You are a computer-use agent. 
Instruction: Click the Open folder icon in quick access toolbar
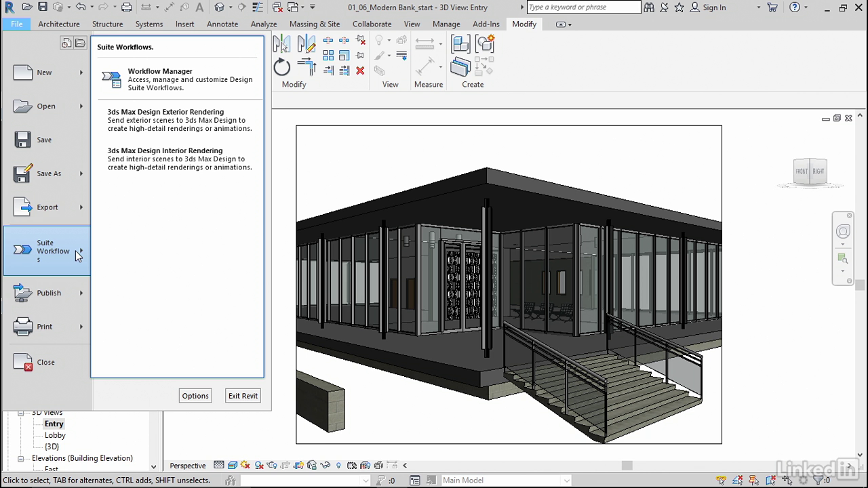26,7
